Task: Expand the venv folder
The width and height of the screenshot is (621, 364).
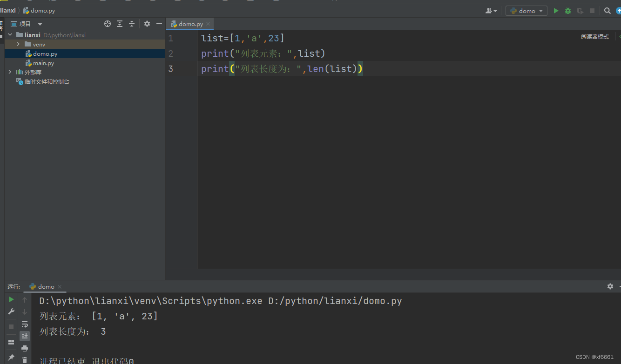Action: coord(18,44)
